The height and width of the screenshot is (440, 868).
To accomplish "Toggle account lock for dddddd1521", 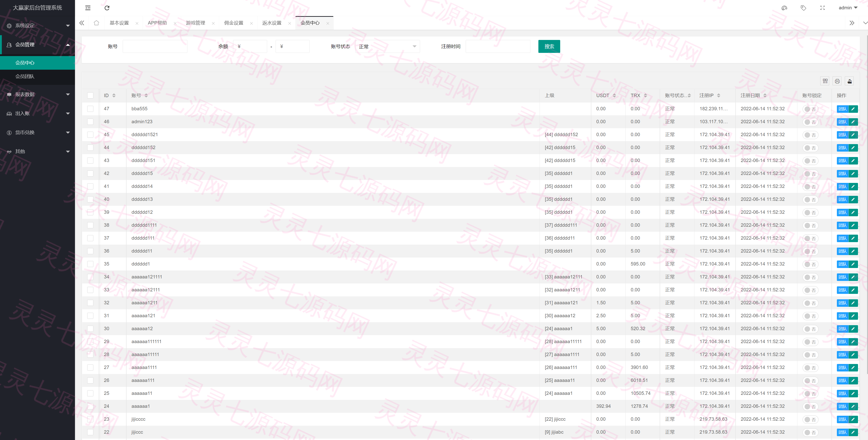I will [x=810, y=135].
